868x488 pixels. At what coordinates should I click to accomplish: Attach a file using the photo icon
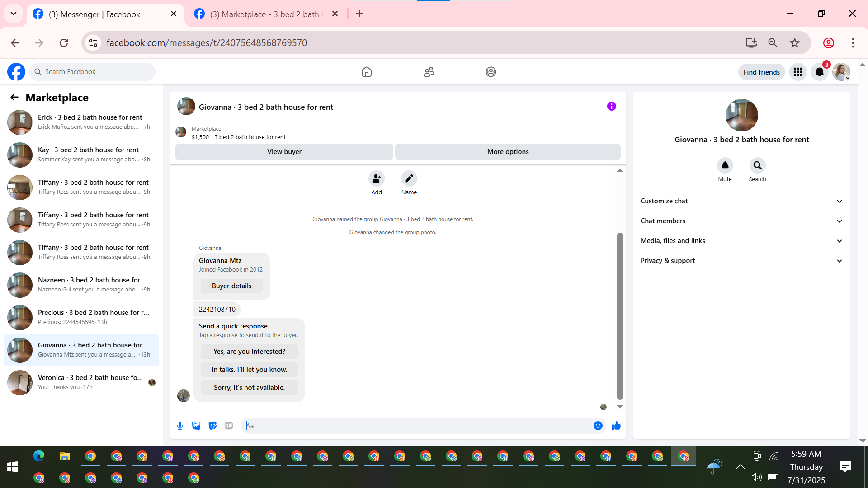(x=196, y=426)
